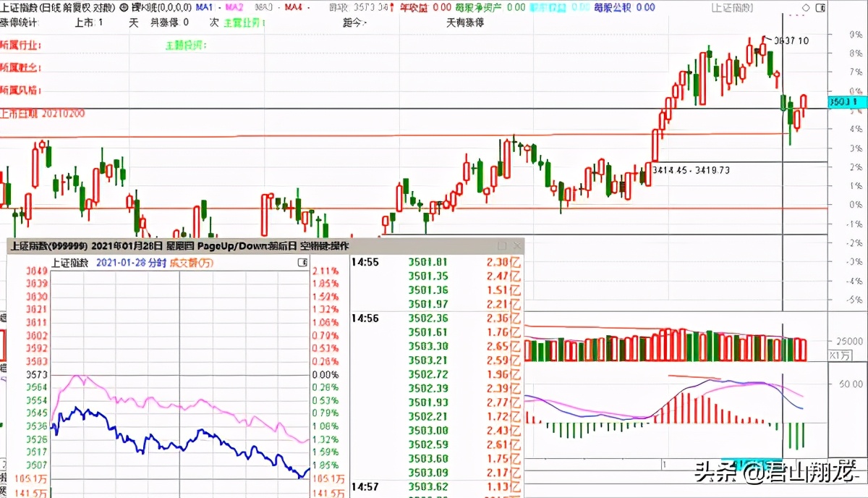Click tick price 3503.60
868x498 pixels.
[x=428, y=458]
